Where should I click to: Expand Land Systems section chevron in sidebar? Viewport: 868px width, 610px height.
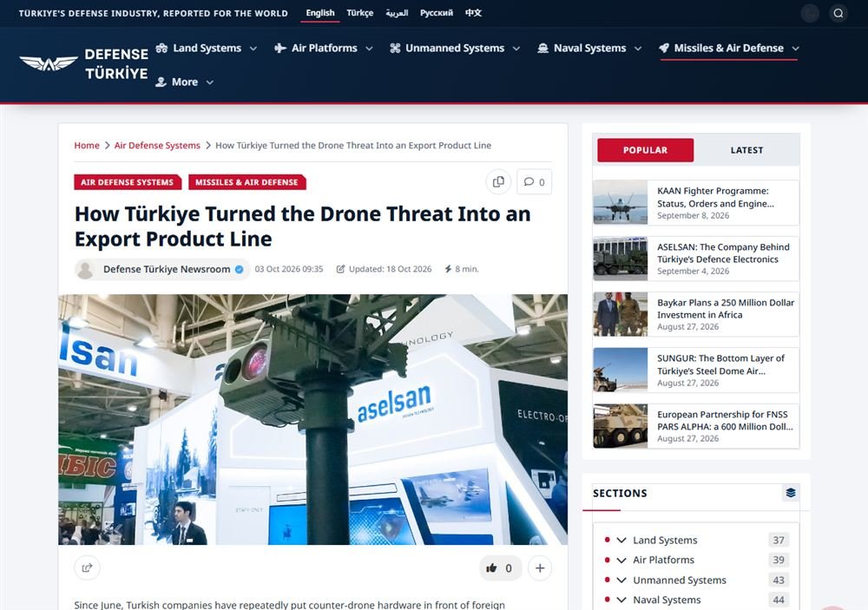[621, 540]
